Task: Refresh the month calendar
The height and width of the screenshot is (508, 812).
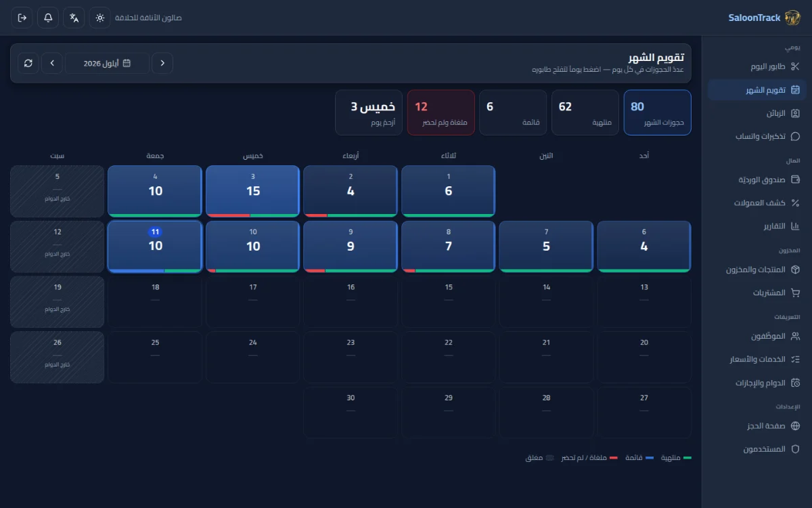Action: pos(28,63)
